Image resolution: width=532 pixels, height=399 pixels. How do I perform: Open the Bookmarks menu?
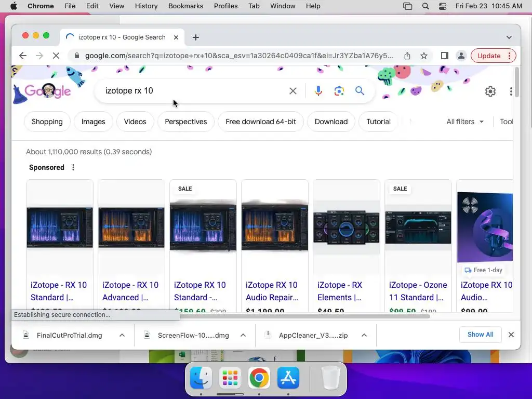(185, 6)
